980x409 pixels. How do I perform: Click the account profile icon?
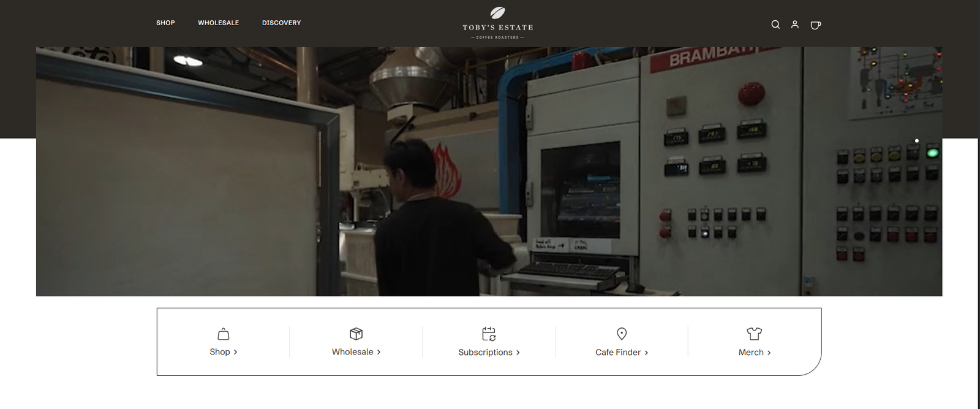795,25
